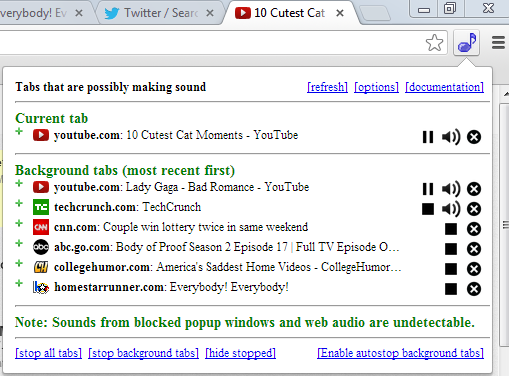Restore down the Chrome window
The width and height of the screenshot is (509, 376).
tap(450, 8)
